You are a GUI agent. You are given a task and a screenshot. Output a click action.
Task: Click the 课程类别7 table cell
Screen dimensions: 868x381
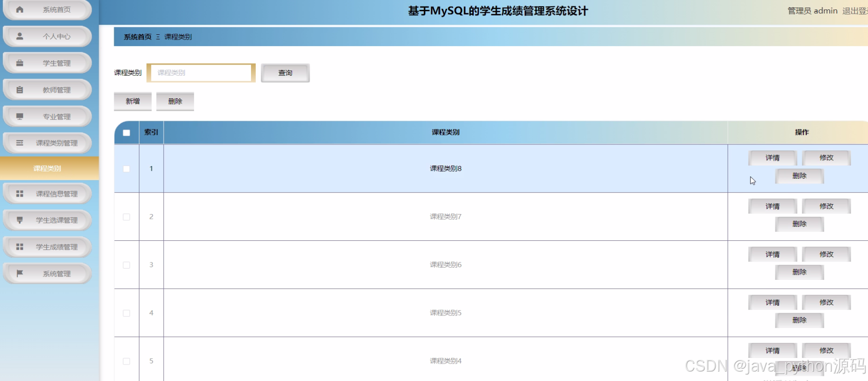446,217
